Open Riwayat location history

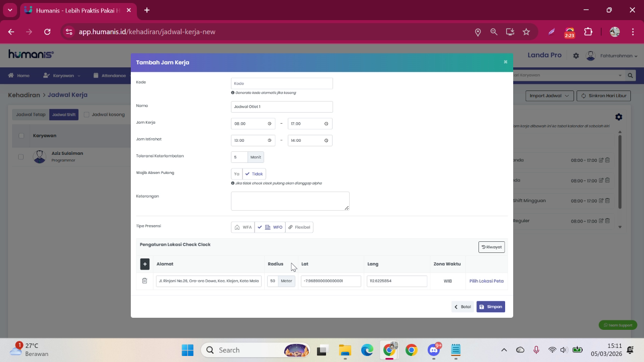(x=492, y=247)
